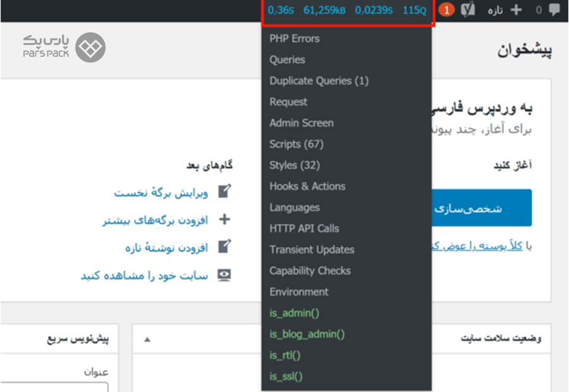Click the orange notification badge showing 1
This screenshot has width=569, height=392.
[446, 10]
